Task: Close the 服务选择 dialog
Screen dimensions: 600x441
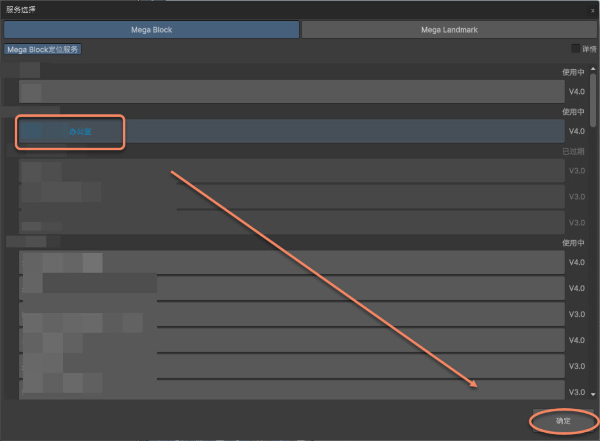Action: (593, 8)
